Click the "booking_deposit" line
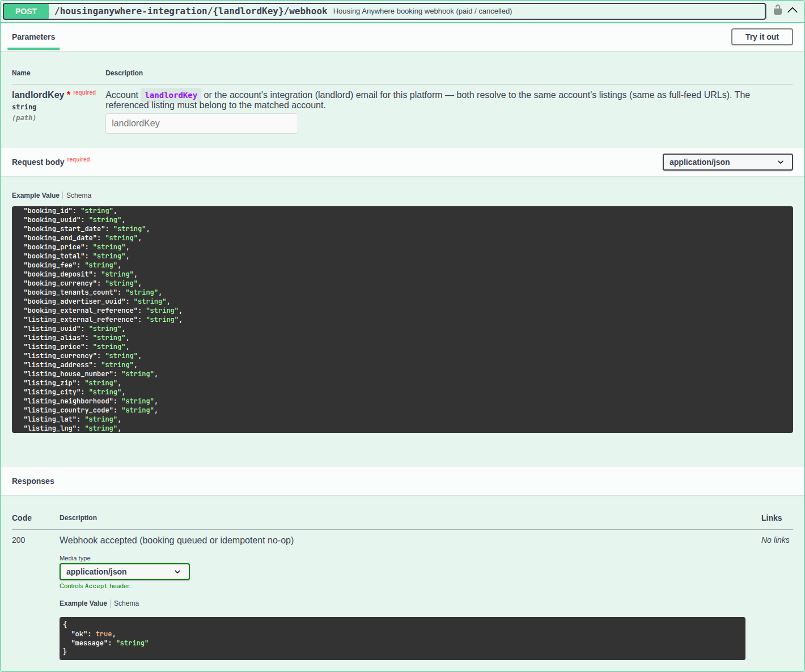Screen dimensions: 805x672 80,274
